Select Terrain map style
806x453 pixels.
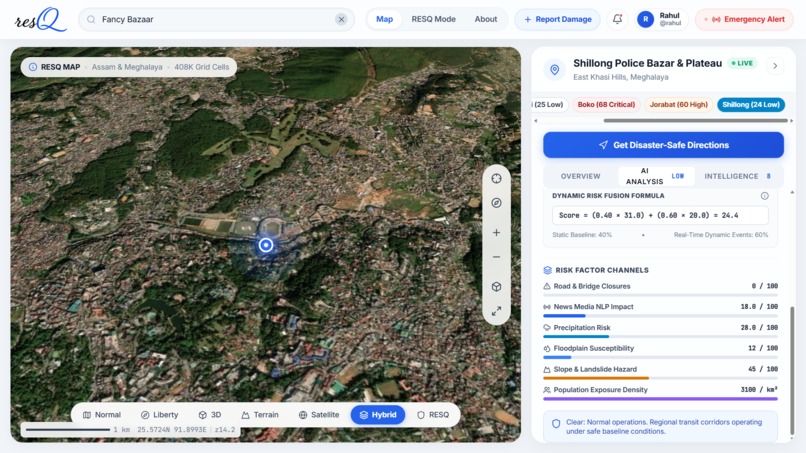tap(260, 415)
